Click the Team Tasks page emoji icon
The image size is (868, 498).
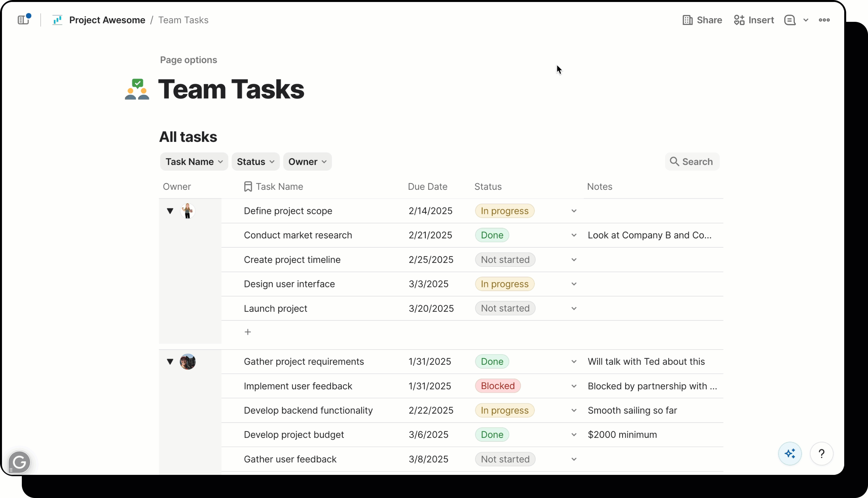click(x=137, y=89)
